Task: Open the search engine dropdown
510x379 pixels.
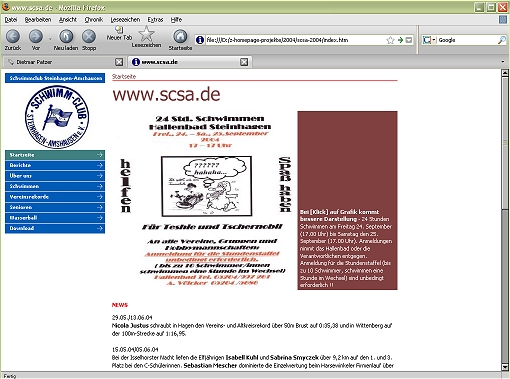Action: coord(434,40)
